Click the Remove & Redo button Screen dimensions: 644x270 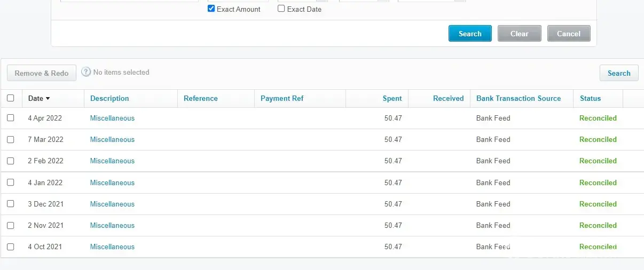pos(42,73)
